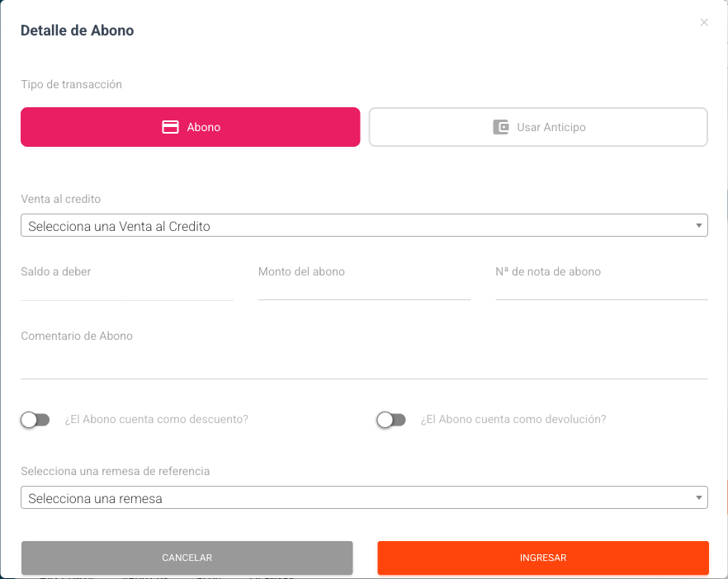This screenshot has width=728, height=579.
Task: Click the Comentario de Abono text field
Action: [x=364, y=366]
